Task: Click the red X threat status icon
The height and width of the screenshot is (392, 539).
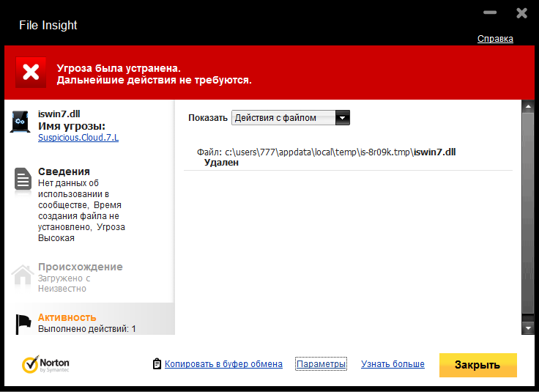Action: 31,73
